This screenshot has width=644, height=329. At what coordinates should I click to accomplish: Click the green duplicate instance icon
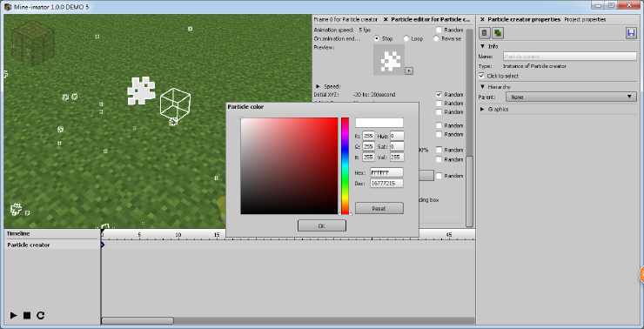tap(498, 33)
